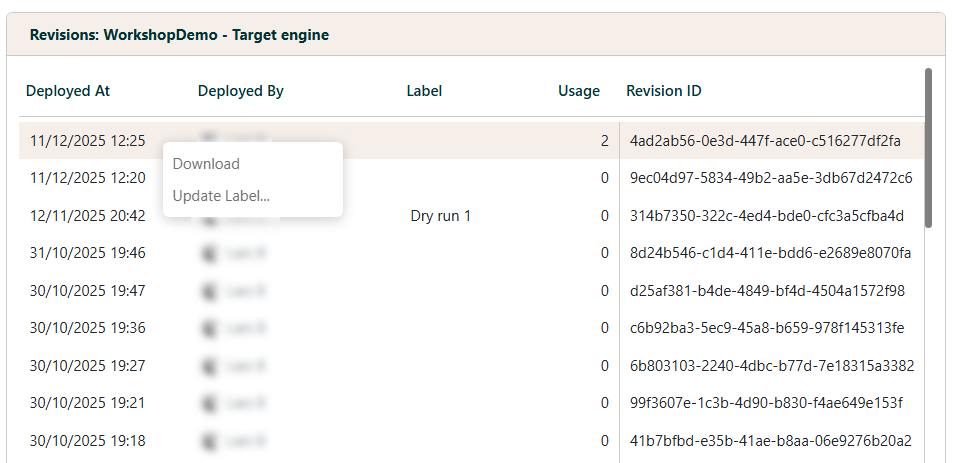Click the user avatar in the 30/10/2025 19:36 row

pyautogui.click(x=210, y=328)
